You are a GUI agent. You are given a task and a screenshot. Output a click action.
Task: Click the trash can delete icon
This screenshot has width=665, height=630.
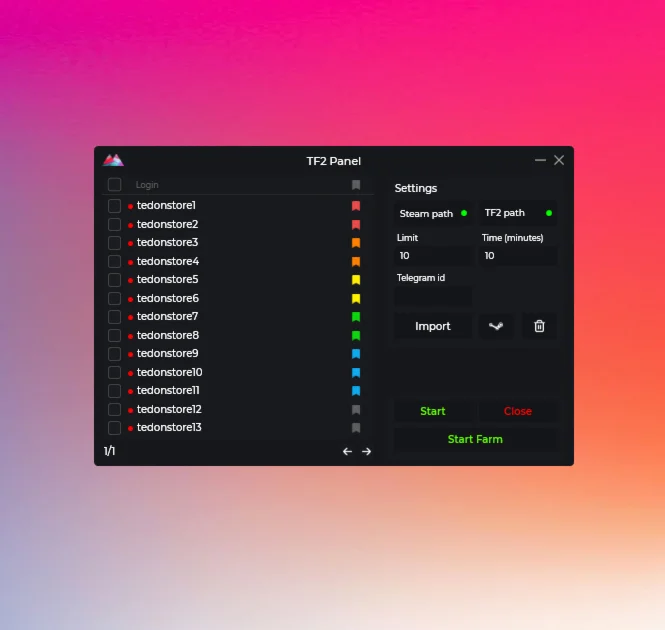(x=539, y=326)
